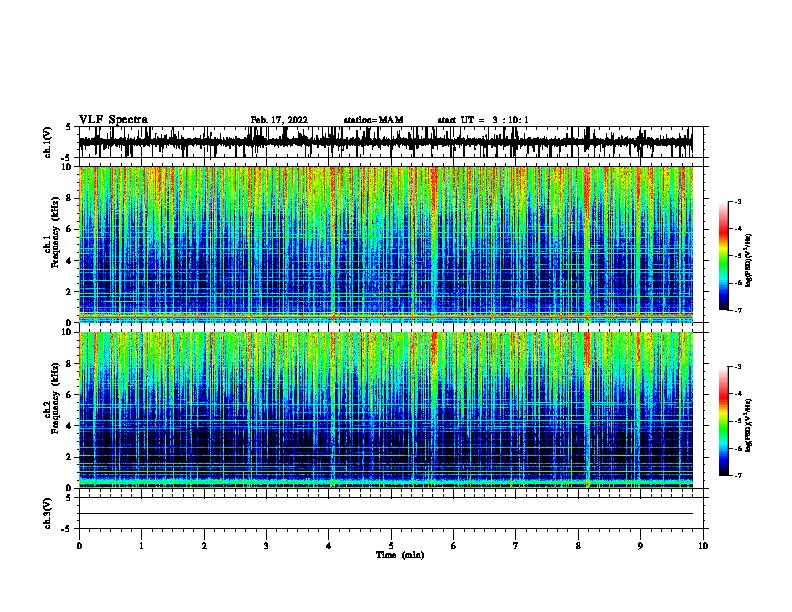792x612 pixels.
Task: Click time axis tick label "5" below ch.3
Action: click(391, 545)
